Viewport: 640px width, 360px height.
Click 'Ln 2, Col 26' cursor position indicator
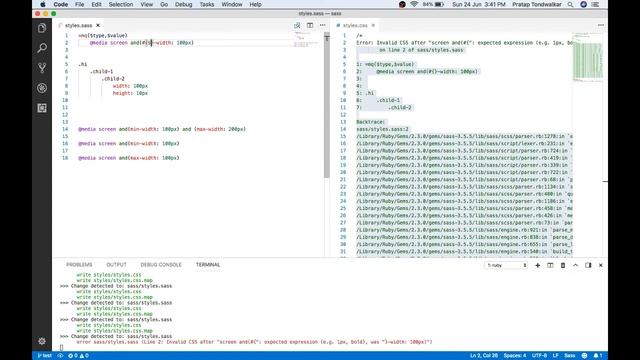point(484,356)
